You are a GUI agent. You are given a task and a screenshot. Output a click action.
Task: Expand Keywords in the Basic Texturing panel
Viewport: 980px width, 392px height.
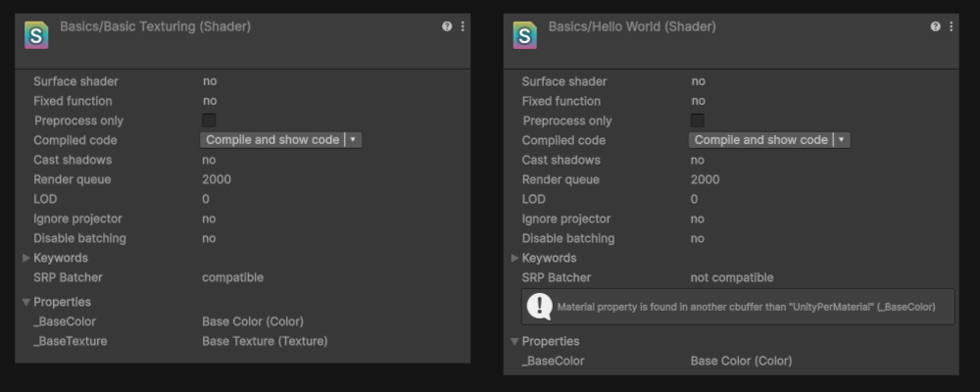click(26, 258)
